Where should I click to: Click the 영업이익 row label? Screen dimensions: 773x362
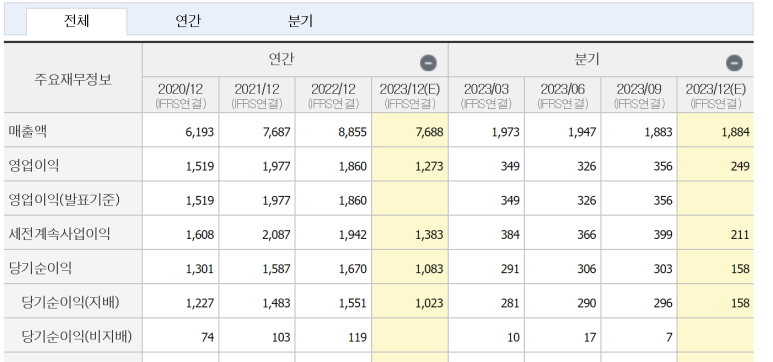coord(34,166)
